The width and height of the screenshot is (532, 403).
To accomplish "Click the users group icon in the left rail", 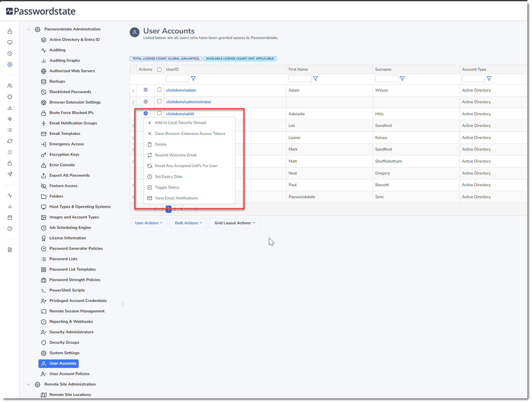I will 10,86.
